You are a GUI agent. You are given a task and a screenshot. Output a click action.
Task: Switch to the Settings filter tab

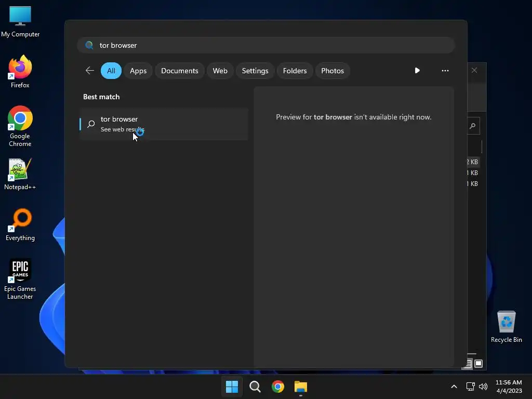(255, 71)
